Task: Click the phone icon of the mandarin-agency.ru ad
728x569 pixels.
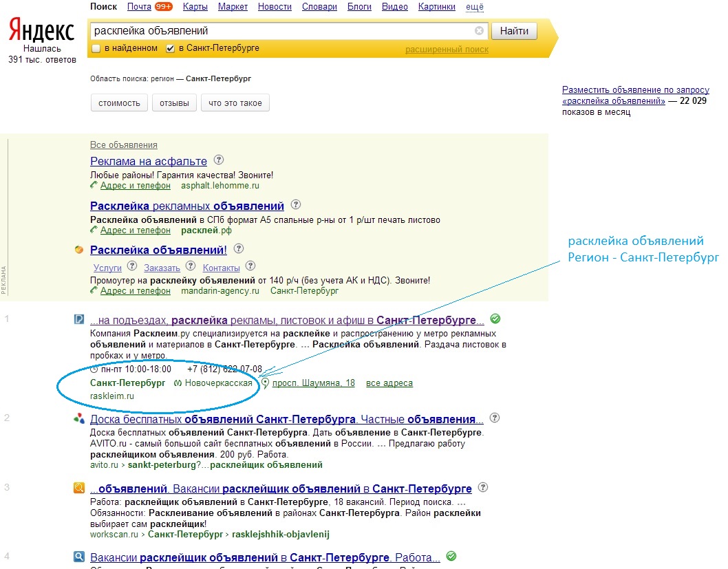Action: (94, 290)
